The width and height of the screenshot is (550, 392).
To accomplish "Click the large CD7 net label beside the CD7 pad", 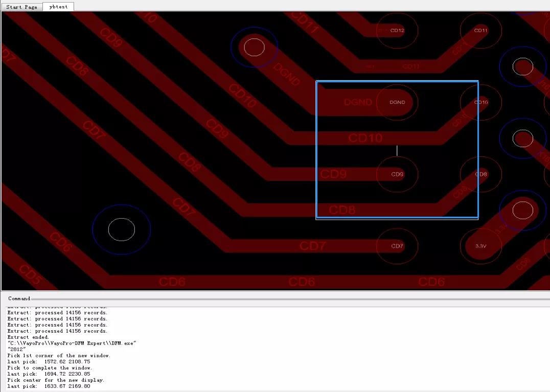I will pyautogui.click(x=313, y=246).
